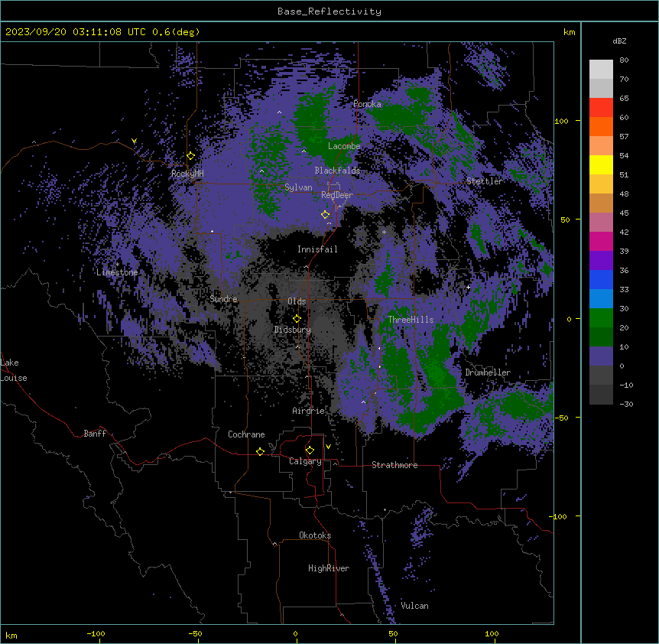Click the Banff label
This screenshot has width=659, height=644.
[x=95, y=434]
